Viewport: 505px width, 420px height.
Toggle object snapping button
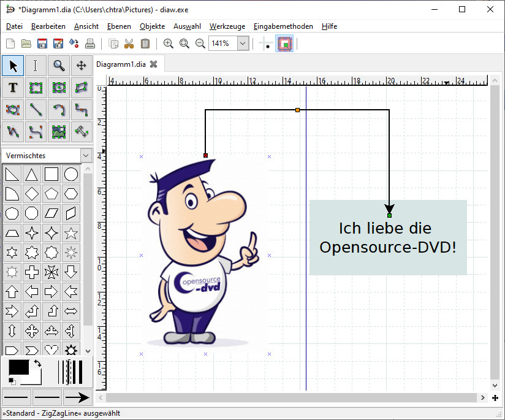coord(284,44)
